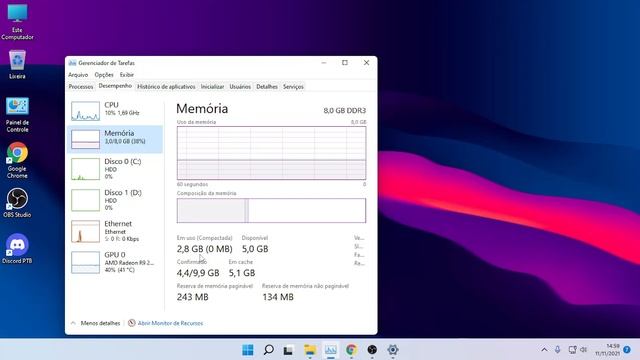Select Disco 1 (D:) in sidebar
The width and height of the screenshot is (640, 360).
pyautogui.click(x=115, y=200)
